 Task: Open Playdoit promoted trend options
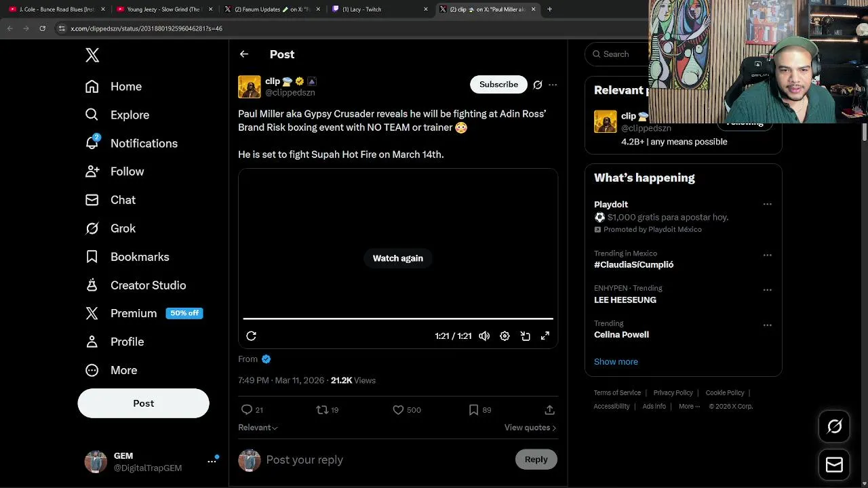pos(767,204)
